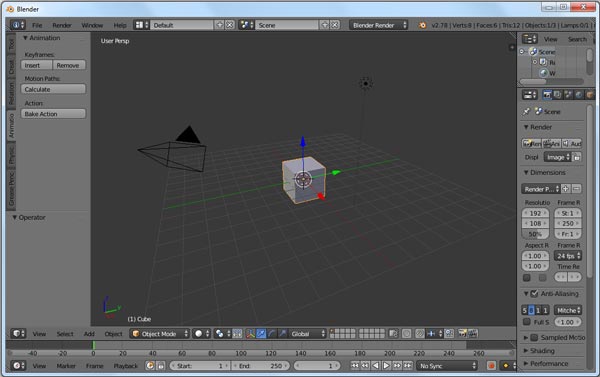This screenshot has width=600, height=377.
Task: Click Calculate motion paths button
Action: [x=54, y=89]
